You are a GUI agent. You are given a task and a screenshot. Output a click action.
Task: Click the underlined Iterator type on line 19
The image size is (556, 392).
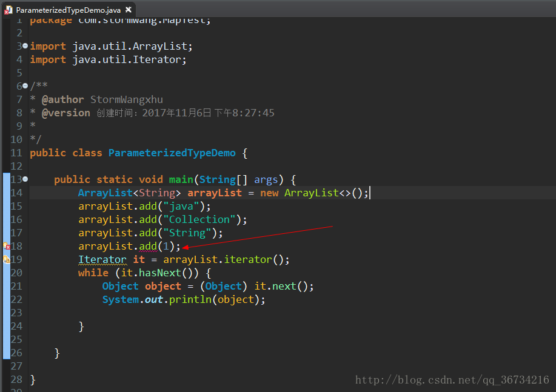[102, 259]
